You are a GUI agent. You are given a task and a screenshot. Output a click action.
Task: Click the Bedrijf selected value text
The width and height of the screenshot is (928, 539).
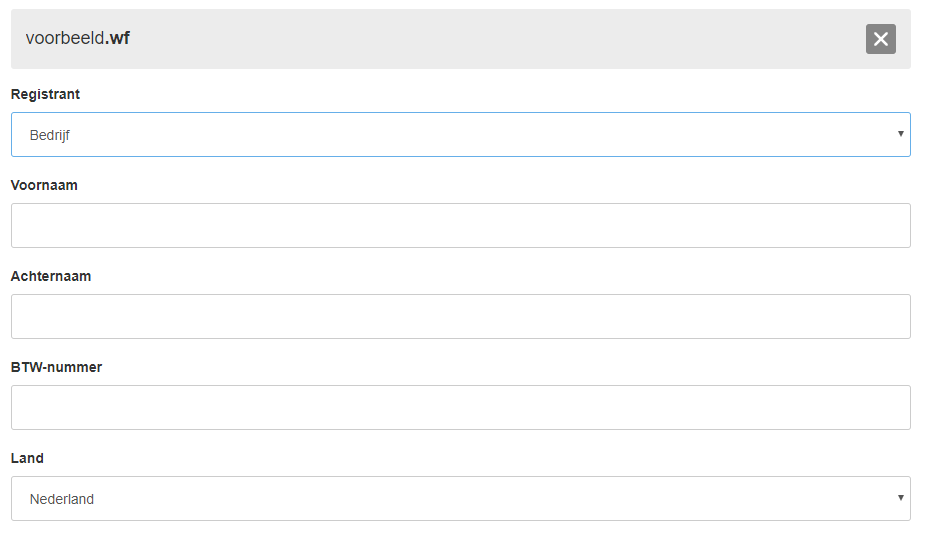[x=50, y=135]
